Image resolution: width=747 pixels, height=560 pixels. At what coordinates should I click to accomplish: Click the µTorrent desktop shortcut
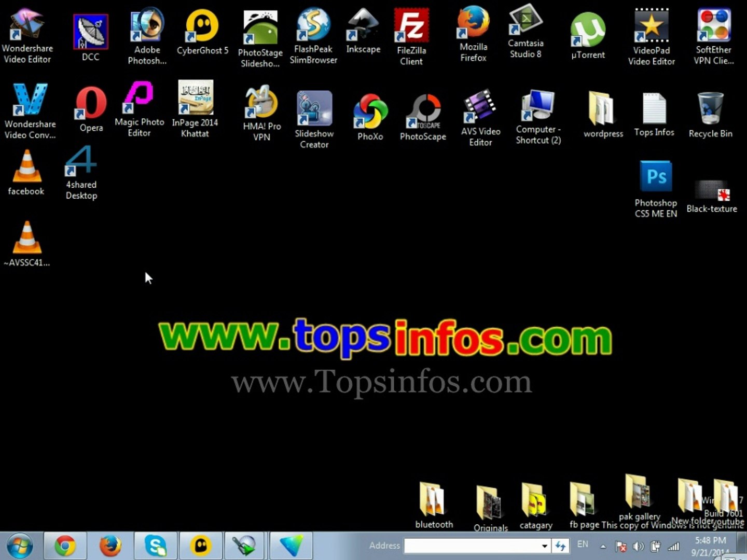(588, 36)
